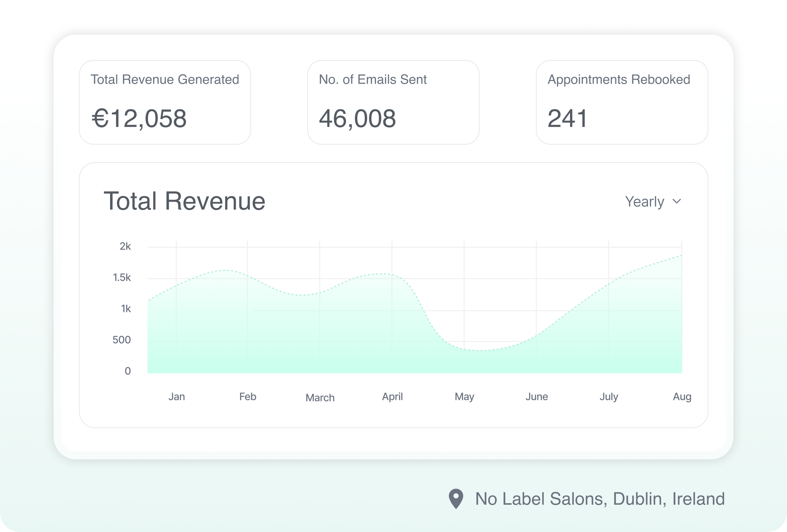Viewport: 787px width, 532px height.
Task: Select the May axis label
Action: pyautogui.click(x=464, y=397)
